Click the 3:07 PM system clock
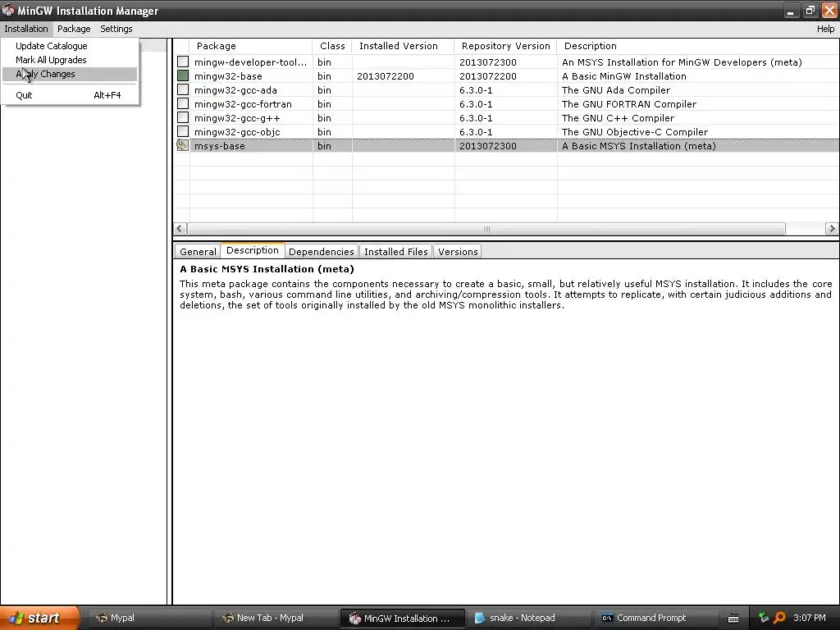This screenshot has width=840, height=630. 810,618
